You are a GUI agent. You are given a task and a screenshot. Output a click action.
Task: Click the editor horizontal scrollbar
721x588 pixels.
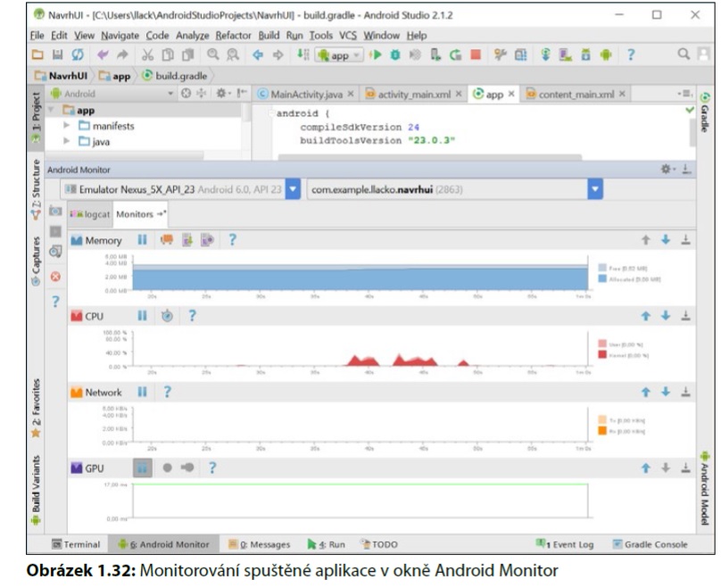(429, 157)
